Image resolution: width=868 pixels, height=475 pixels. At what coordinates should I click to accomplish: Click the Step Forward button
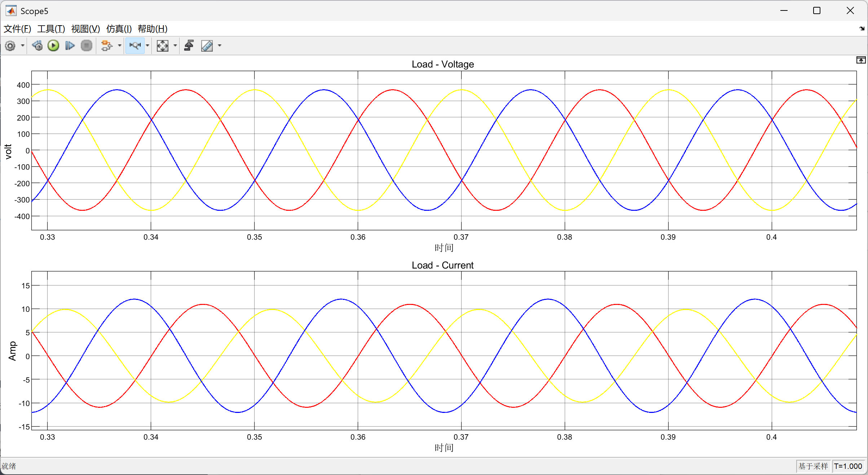(70, 46)
